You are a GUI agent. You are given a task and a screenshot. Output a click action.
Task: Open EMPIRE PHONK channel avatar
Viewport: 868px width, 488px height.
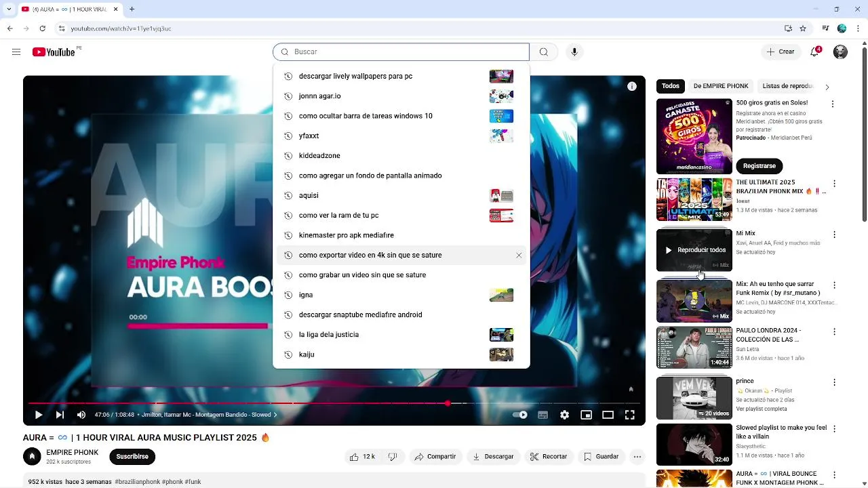coord(32,457)
